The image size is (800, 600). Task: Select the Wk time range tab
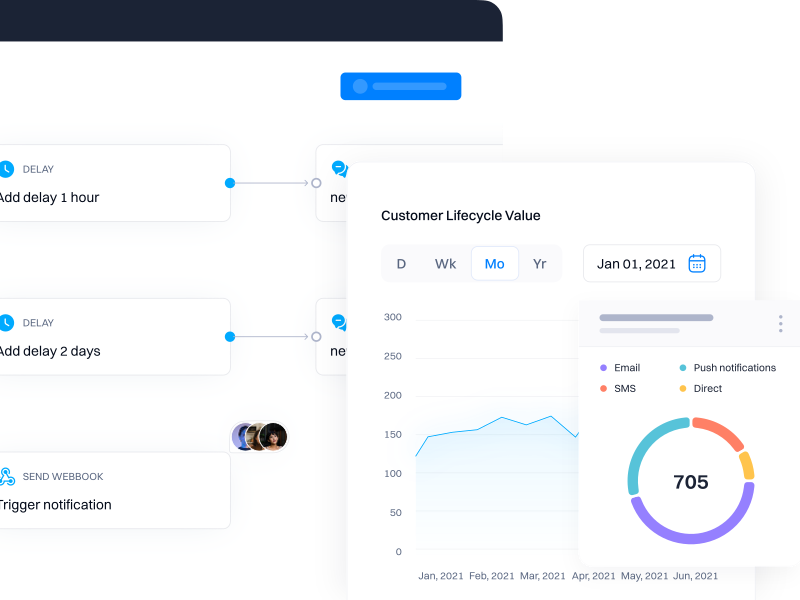(x=445, y=264)
